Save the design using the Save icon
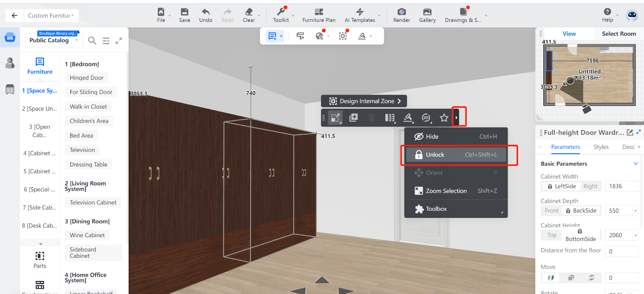Viewport: 644px width, 294px height. (x=184, y=12)
